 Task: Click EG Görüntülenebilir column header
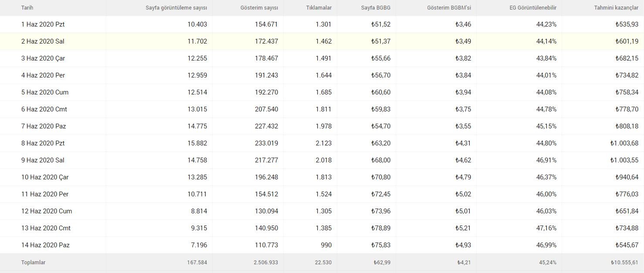click(533, 8)
